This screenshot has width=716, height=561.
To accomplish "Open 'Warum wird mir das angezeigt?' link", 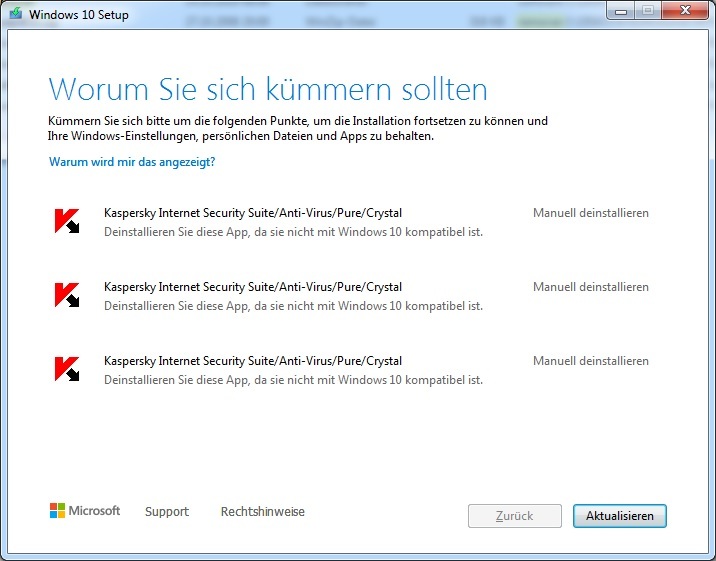I will coord(132,162).
